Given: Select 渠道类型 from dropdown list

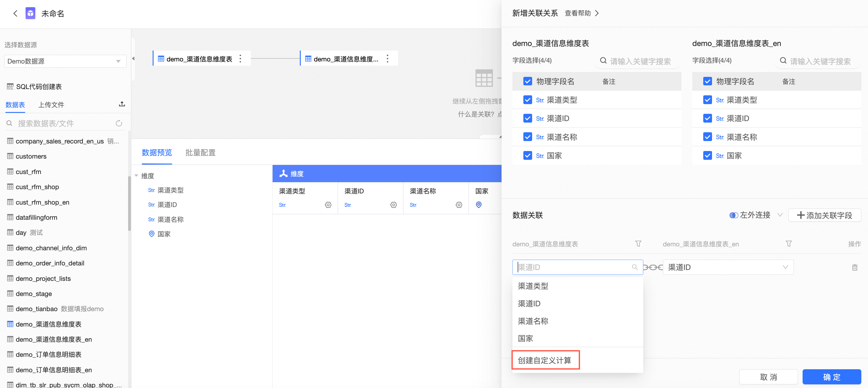Looking at the screenshot, I should coord(578,286).
